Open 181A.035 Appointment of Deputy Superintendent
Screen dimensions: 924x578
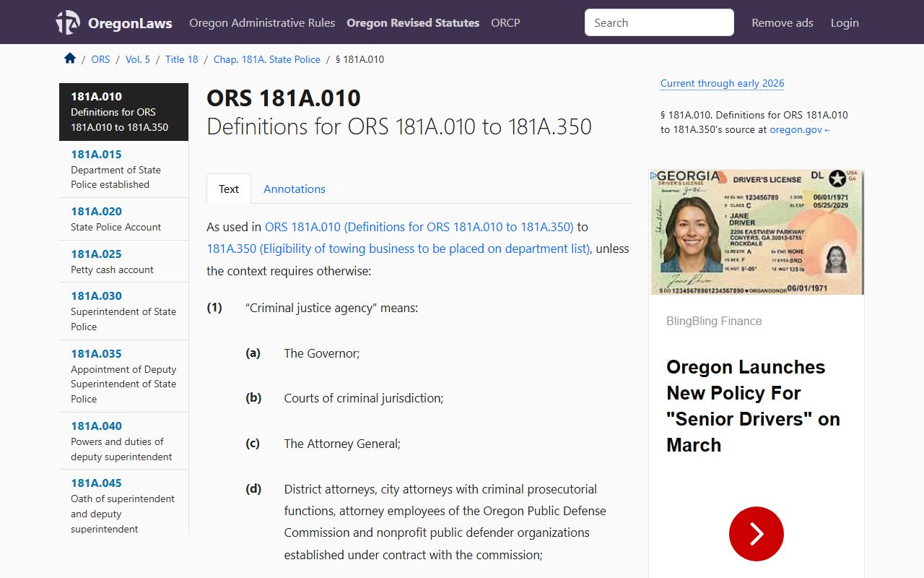123,376
